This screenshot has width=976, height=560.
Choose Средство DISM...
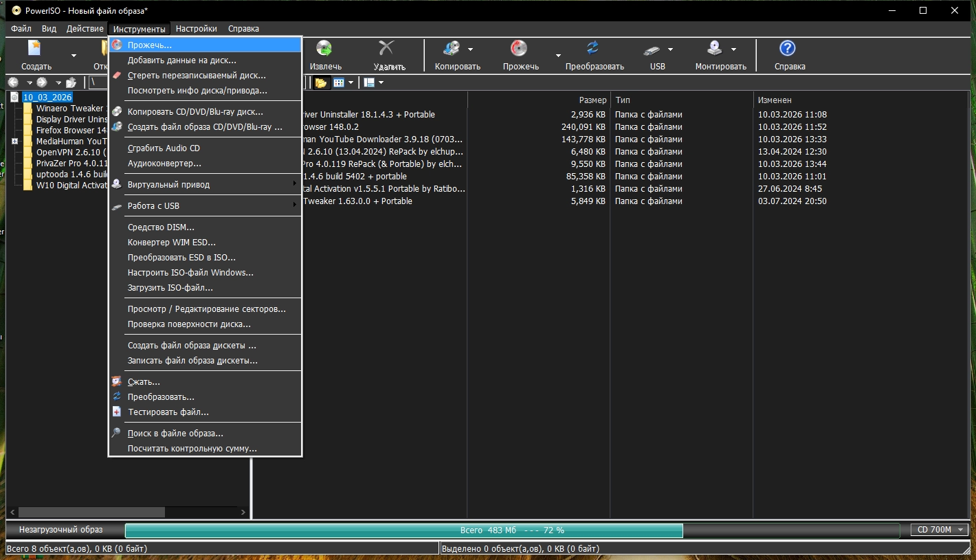coord(206,227)
